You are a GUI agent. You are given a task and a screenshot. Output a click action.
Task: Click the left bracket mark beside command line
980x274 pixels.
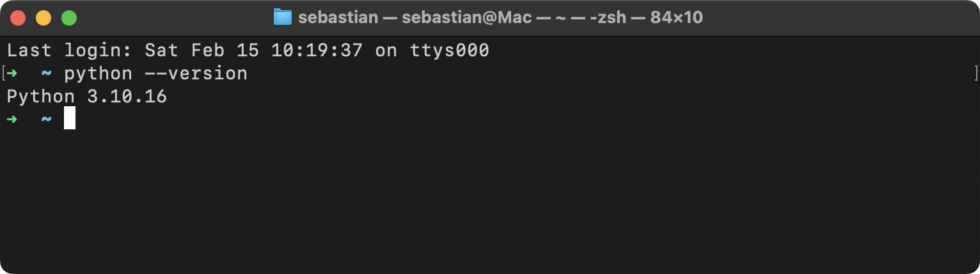(3, 73)
